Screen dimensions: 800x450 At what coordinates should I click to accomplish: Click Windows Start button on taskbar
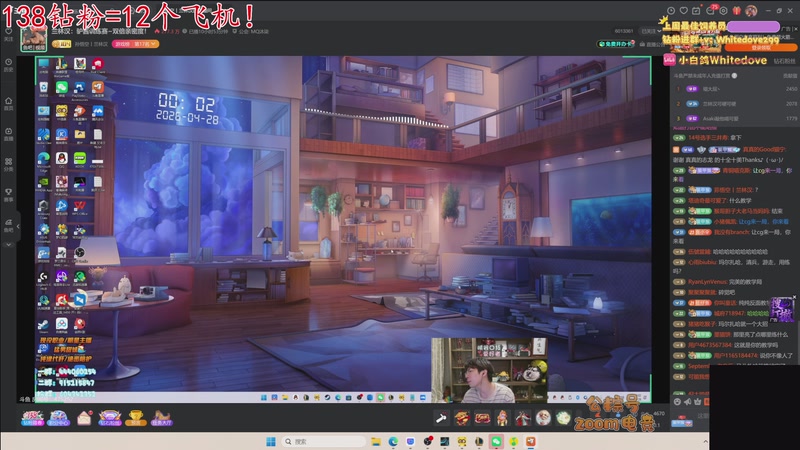(271, 441)
